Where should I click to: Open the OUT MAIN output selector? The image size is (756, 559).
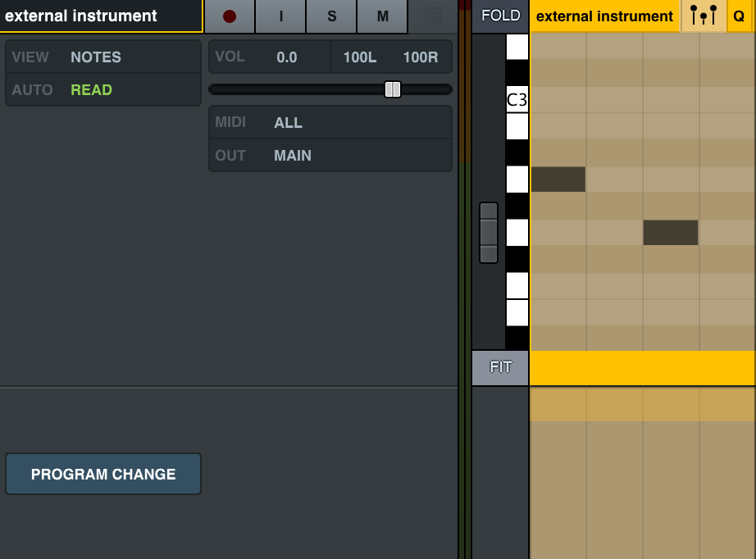coord(330,155)
